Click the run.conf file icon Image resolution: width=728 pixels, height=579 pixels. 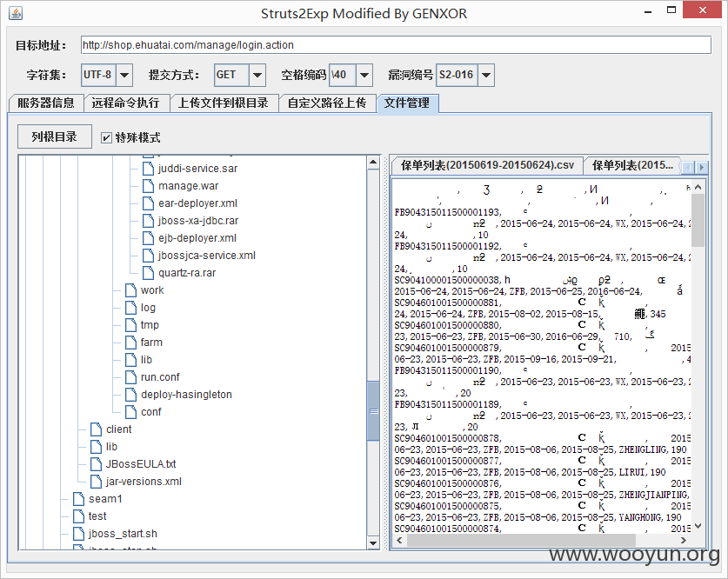(131, 377)
